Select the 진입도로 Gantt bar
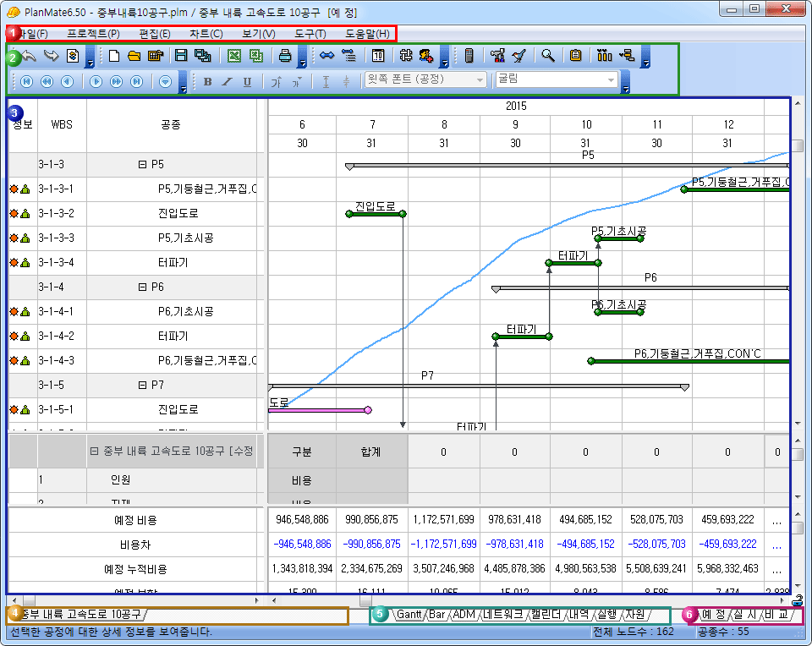Image resolution: width=812 pixels, height=646 pixels. 376,214
